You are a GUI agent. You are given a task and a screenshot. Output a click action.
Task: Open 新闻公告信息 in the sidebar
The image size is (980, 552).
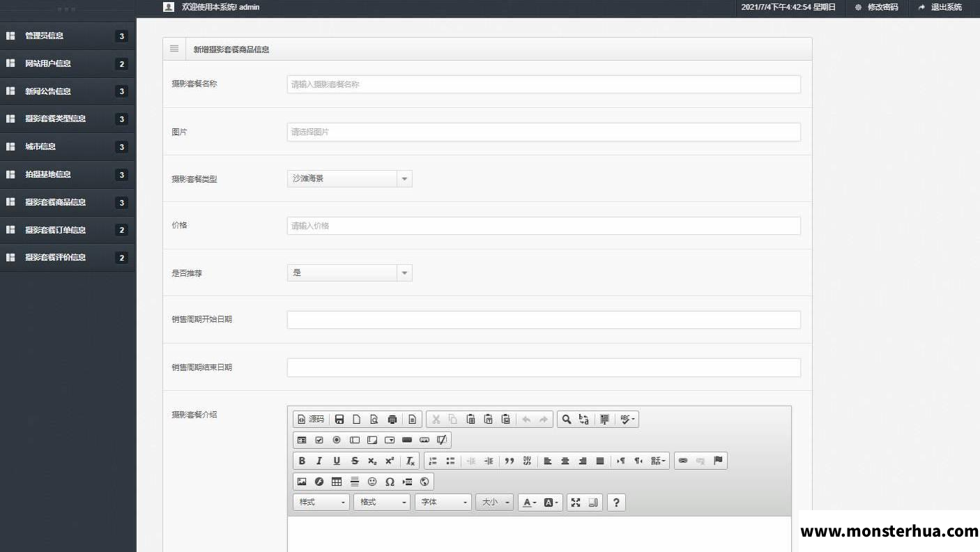tap(68, 91)
